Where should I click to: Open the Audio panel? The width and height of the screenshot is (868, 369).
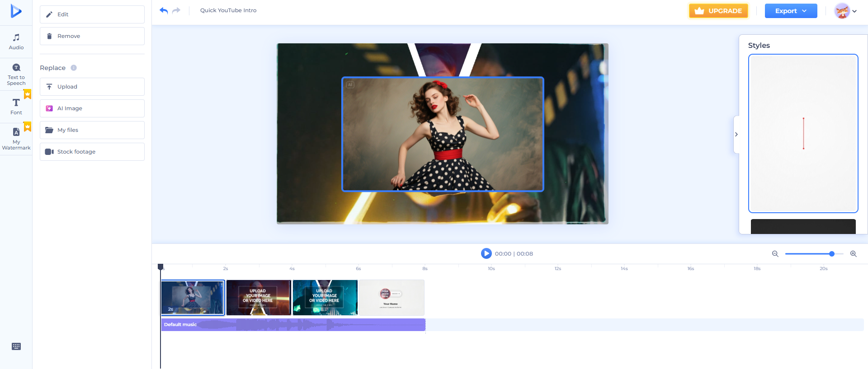coord(16,42)
